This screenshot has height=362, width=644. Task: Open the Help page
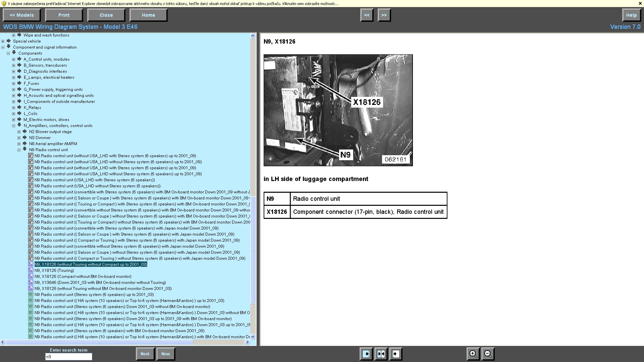pyautogui.click(x=631, y=15)
